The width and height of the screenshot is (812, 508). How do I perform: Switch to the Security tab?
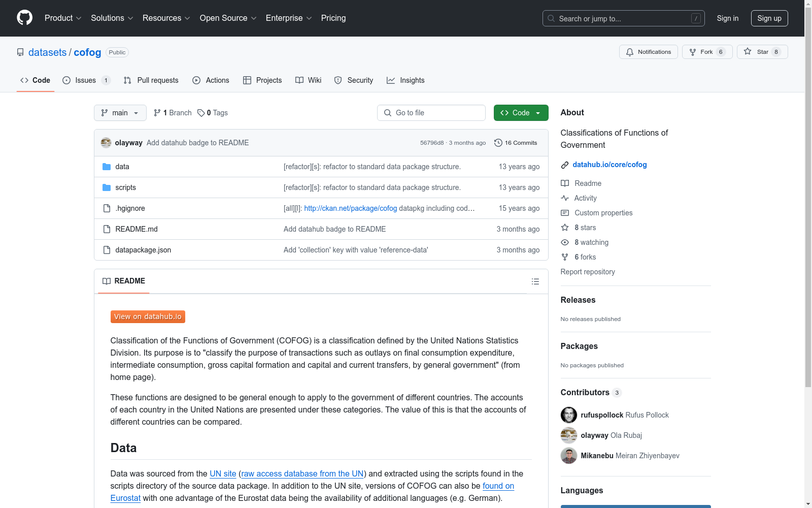354,80
